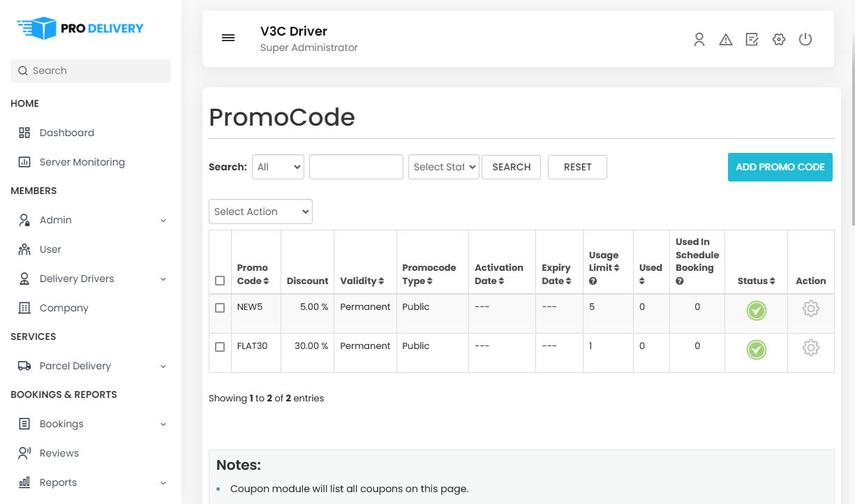Select the Server Monitoring icon

pyautogui.click(x=25, y=161)
